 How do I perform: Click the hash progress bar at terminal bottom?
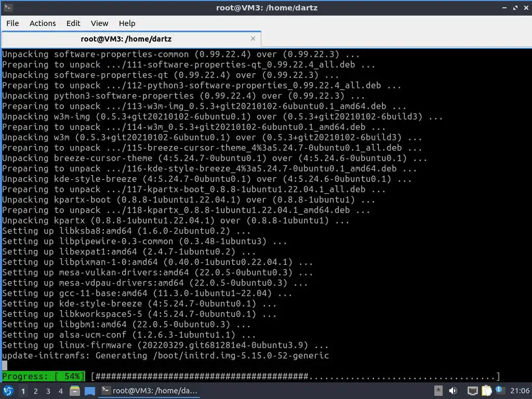[x=295, y=376]
